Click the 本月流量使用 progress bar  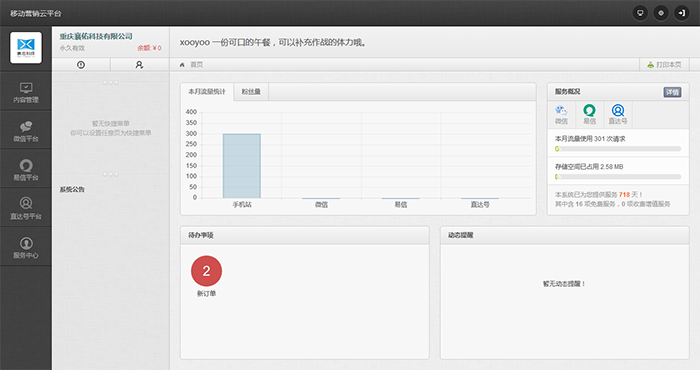pyautogui.click(x=618, y=149)
